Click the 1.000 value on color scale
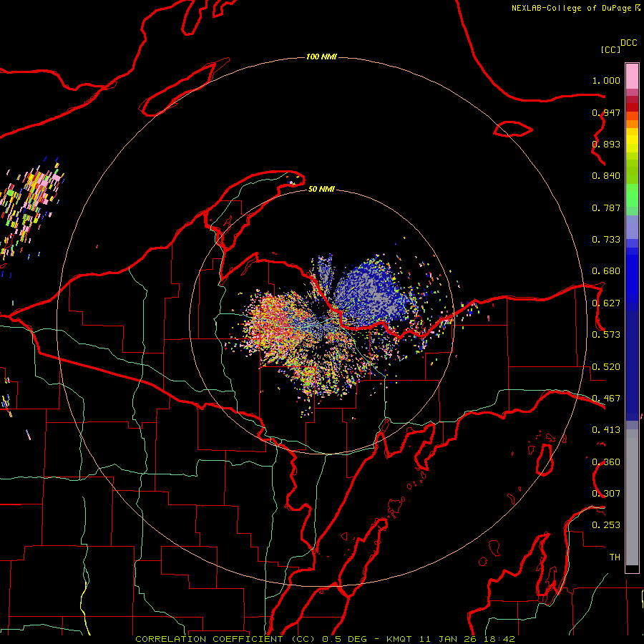 [x=606, y=80]
